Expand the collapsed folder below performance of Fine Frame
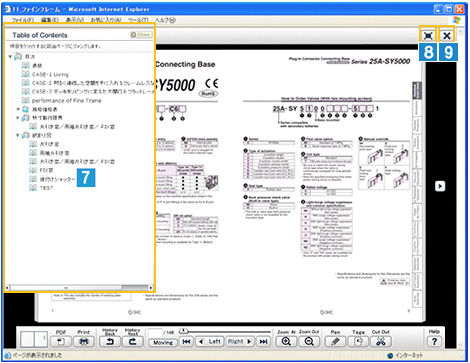 coord(18,109)
